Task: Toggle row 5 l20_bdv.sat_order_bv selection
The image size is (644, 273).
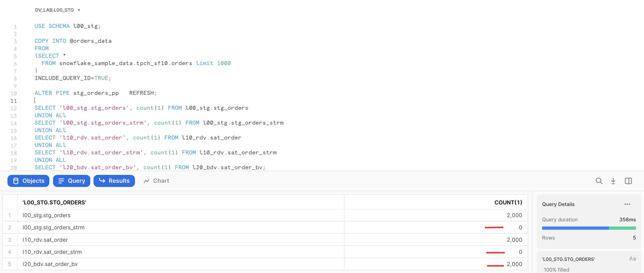Action: click(x=10, y=264)
